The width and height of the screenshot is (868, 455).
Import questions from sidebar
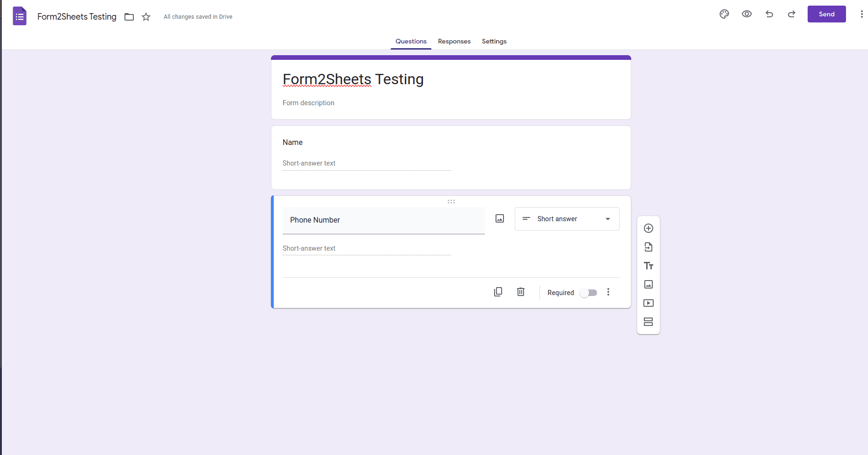point(649,247)
